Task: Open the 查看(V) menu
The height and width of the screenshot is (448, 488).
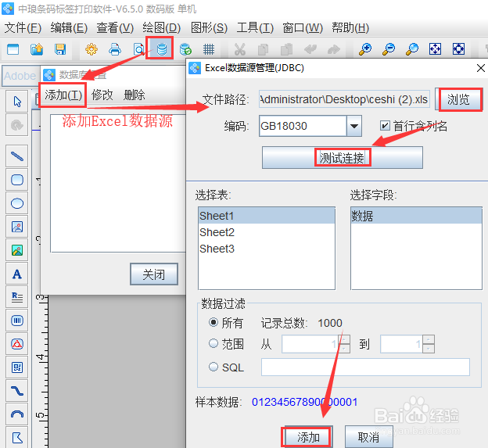Action: coord(115,28)
